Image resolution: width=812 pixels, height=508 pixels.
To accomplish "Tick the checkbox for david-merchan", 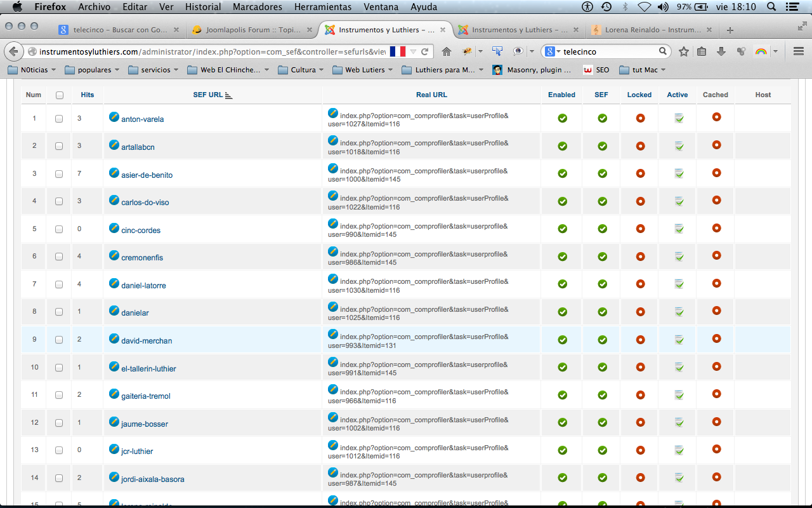I will [59, 340].
